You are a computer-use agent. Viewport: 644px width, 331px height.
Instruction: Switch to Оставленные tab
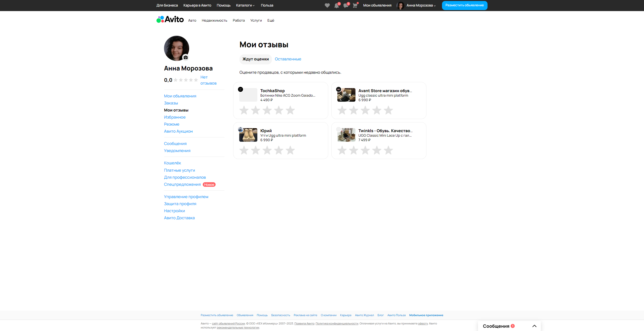tap(288, 59)
